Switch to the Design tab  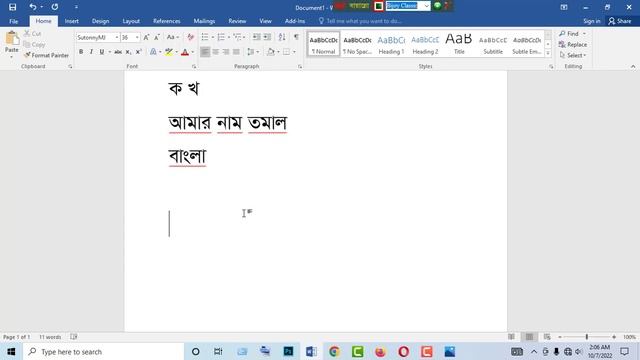(x=100, y=21)
